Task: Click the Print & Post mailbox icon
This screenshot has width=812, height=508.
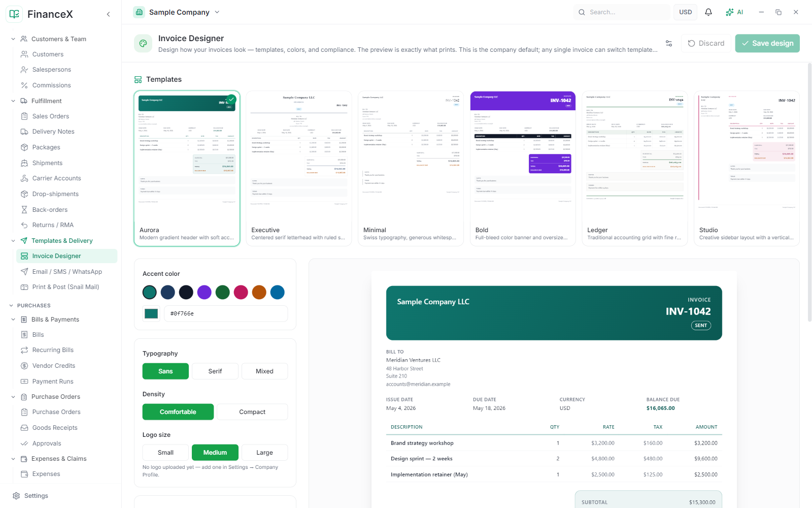Action: coord(24,287)
